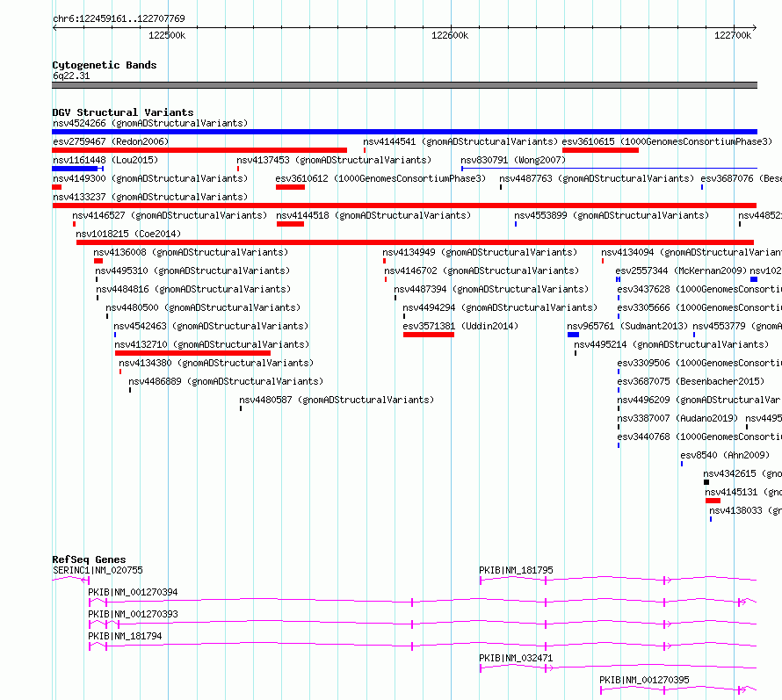Select nsv4484816 variant label
This screenshot has height=700, width=782.
click(x=193, y=289)
